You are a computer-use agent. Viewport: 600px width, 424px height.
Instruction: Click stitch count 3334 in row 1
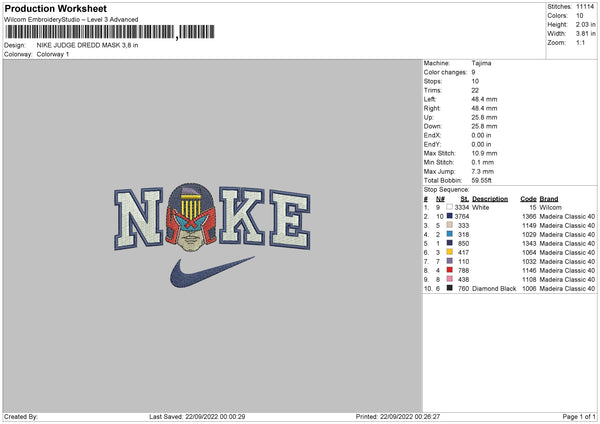[x=462, y=207]
